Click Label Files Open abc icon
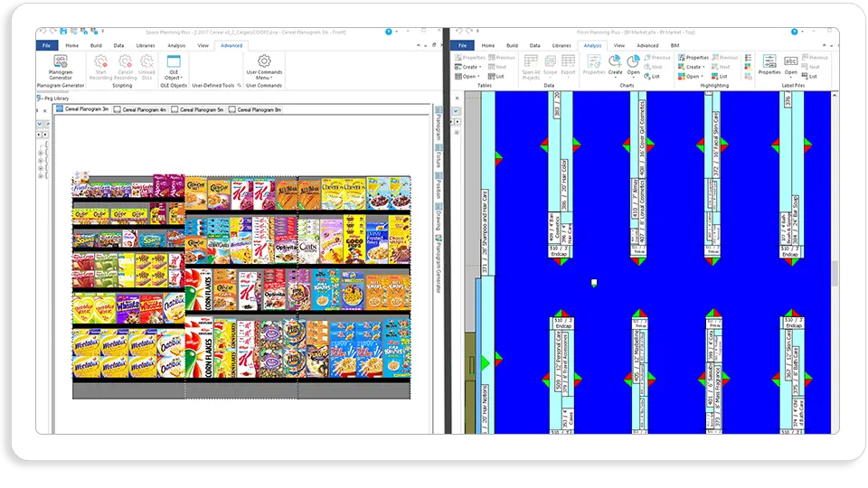This screenshot has height=488, width=868. click(791, 65)
